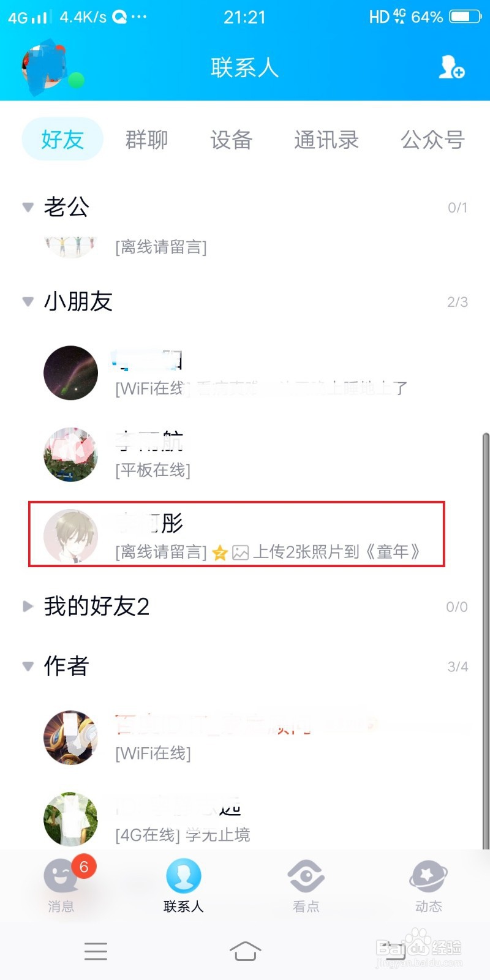
Task: Open the 看点 eye icon
Action: 306,876
